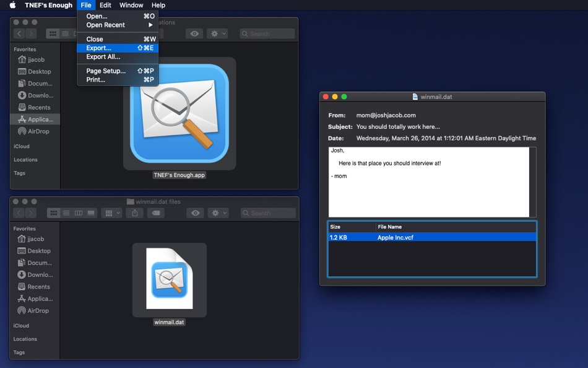This screenshot has width=588, height=368.
Task: Go forward in the top Finder window
Action: coord(31,33)
